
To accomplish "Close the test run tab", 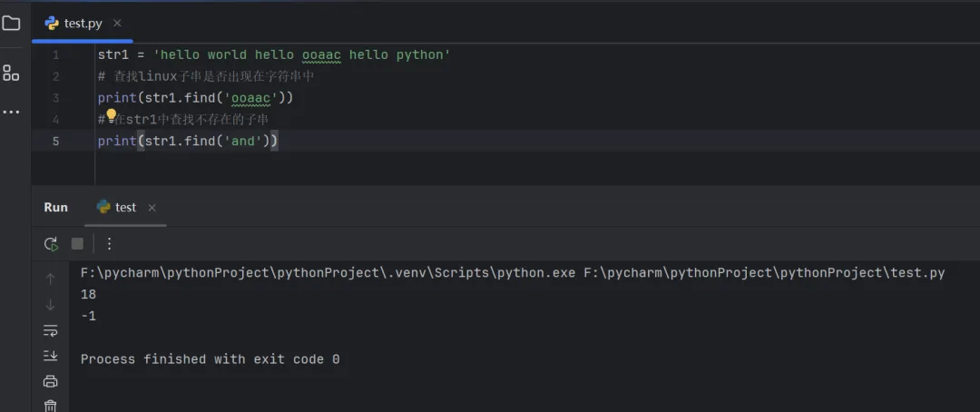I will click(152, 208).
